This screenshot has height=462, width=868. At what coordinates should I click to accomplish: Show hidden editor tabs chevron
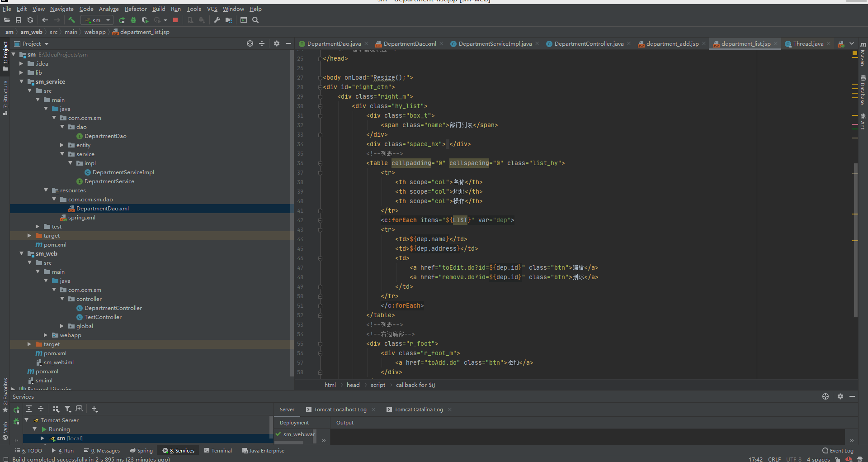(852, 43)
